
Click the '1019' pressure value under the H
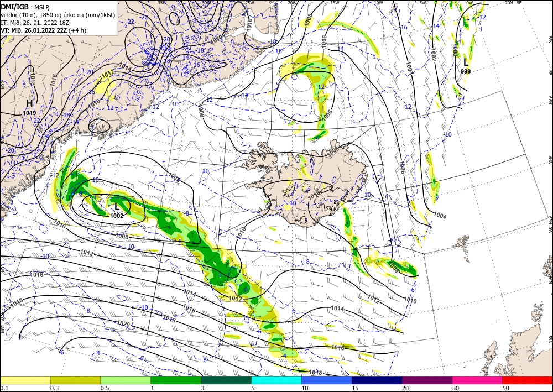pyautogui.click(x=29, y=113)
